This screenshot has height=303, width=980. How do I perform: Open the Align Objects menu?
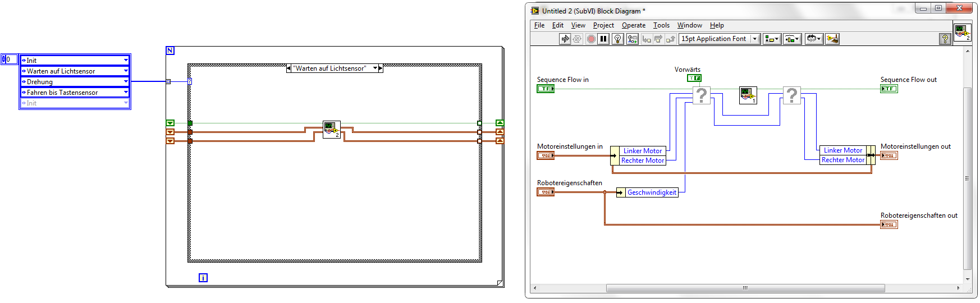pos(772,39)
